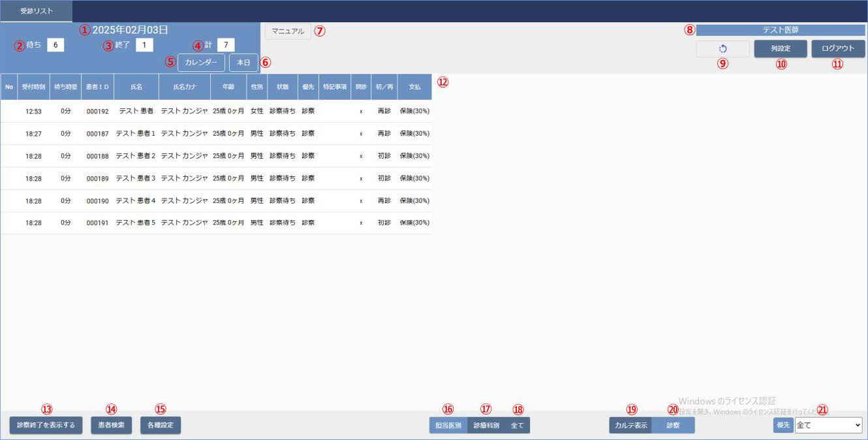This screenshot has width=868, height=440.
Task: Switch to 診察 mode
Action: 673,426
